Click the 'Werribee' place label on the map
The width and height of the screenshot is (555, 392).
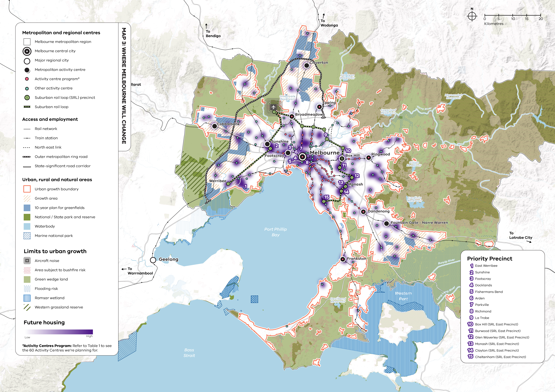[x=218, y=181]
